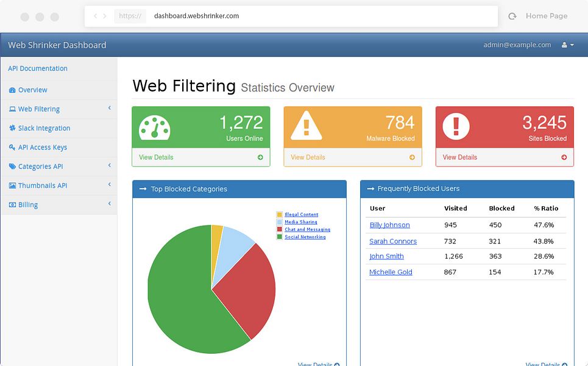Viewport: 588px width, 366px height.
Task: Click light blue Media Sharing legend swatch
Action: [x=279, y=222]
